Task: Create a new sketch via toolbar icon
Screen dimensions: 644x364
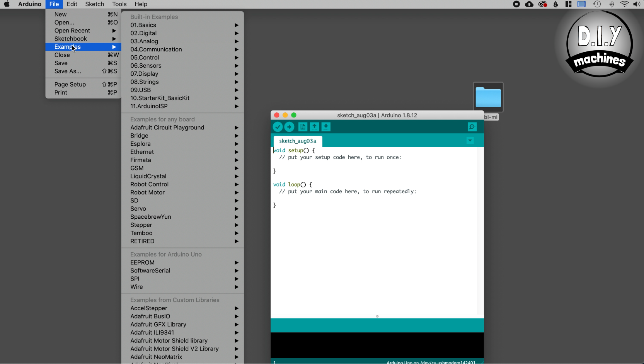Action: coord(303,127)
